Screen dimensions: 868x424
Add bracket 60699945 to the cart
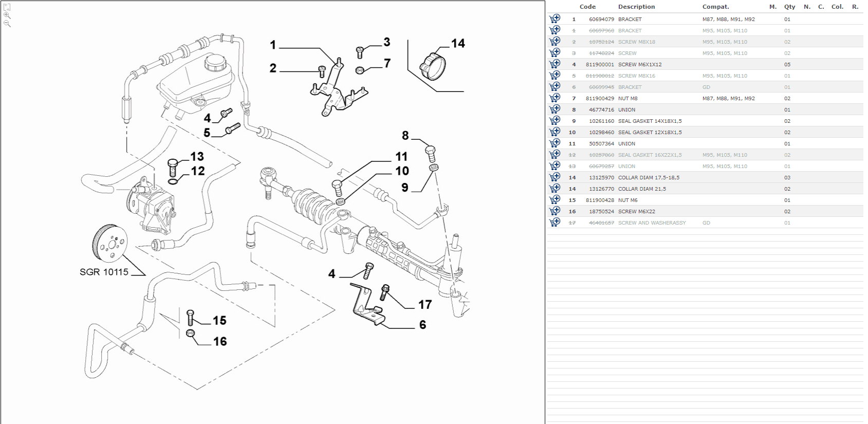click(555, 87)
